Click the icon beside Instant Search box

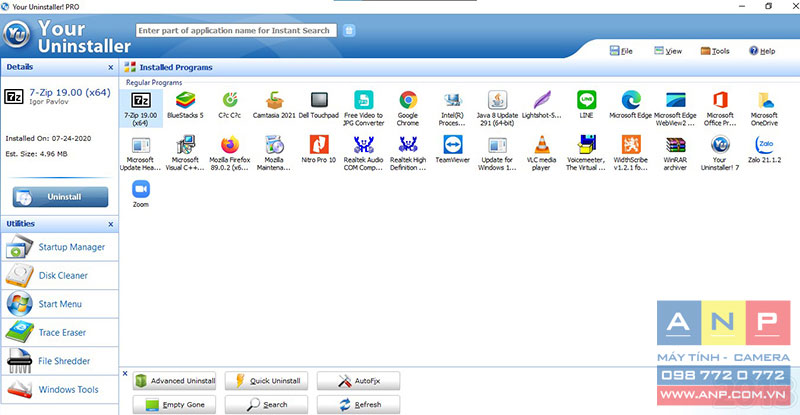[x=349, y=31]
